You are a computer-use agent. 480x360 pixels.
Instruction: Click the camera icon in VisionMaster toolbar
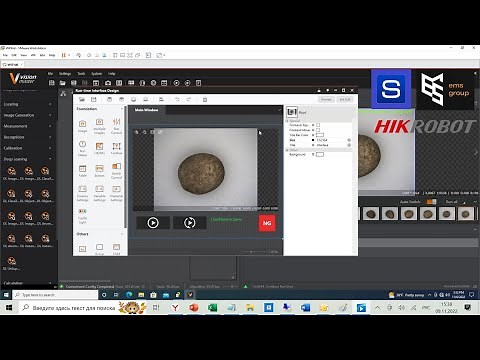tap(108, 83)
